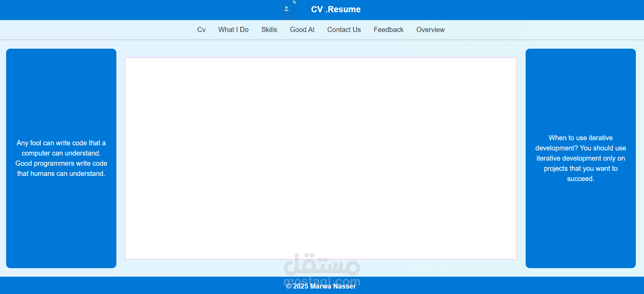Open the Skills nav item
Image resolution: width=644 pixels, height=294 pixels.
(x=269, y=30)
